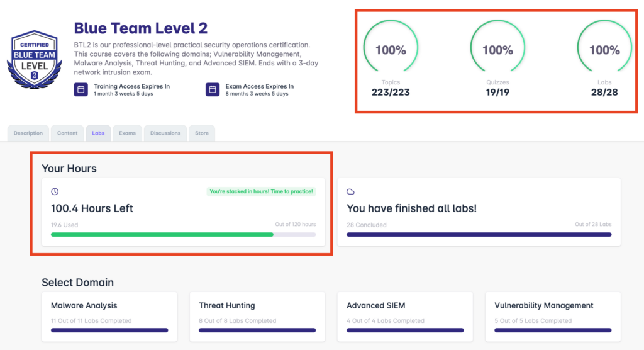Click 'You have finished all labs!' text

point(411,208)
